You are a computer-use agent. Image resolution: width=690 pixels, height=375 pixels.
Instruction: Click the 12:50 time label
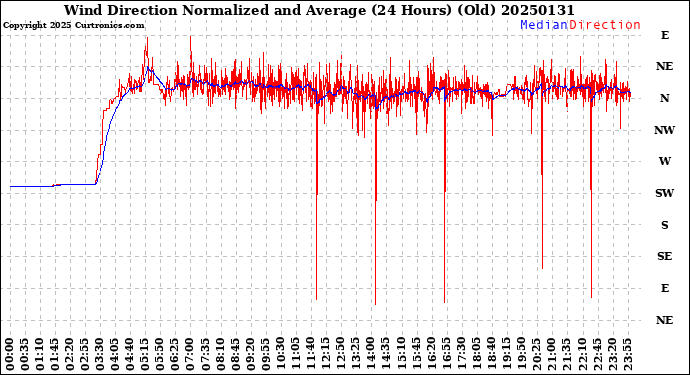341,355
